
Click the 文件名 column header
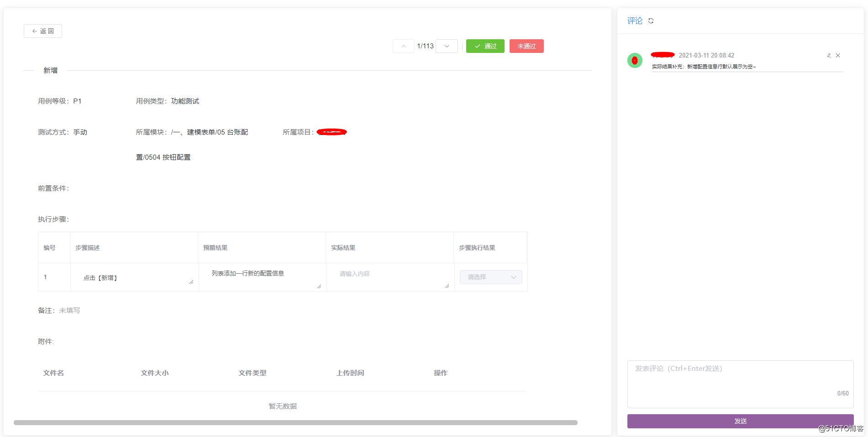tap(53, 373)
